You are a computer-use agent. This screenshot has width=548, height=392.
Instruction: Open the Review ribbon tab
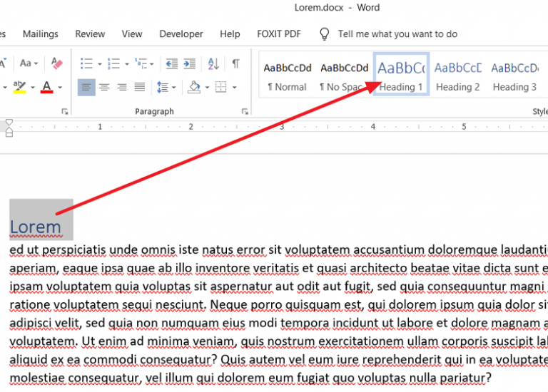pyautogui.click(x=90, y=33)
